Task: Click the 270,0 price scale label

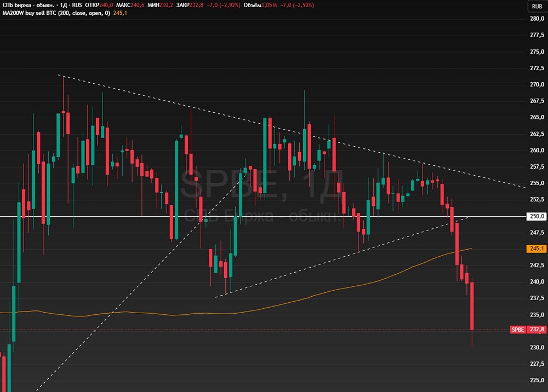Action: pyautogui.click(x=537, y=84)
